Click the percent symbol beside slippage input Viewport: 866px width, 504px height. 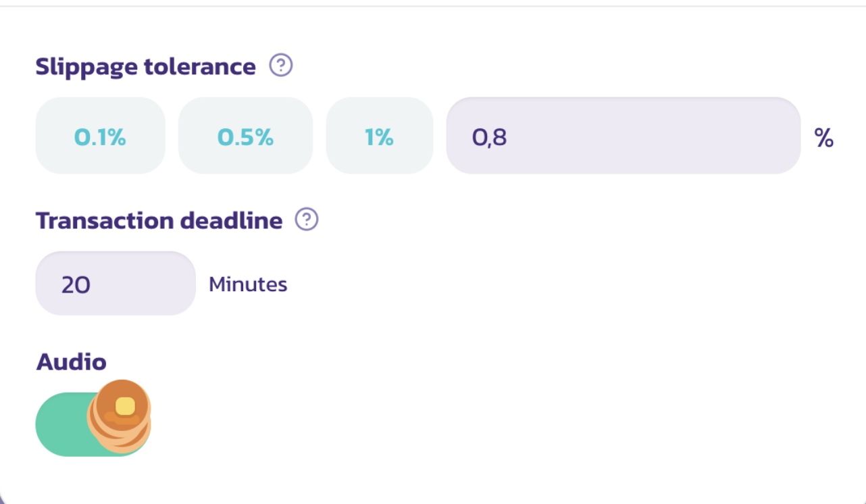tap(824, 138)
